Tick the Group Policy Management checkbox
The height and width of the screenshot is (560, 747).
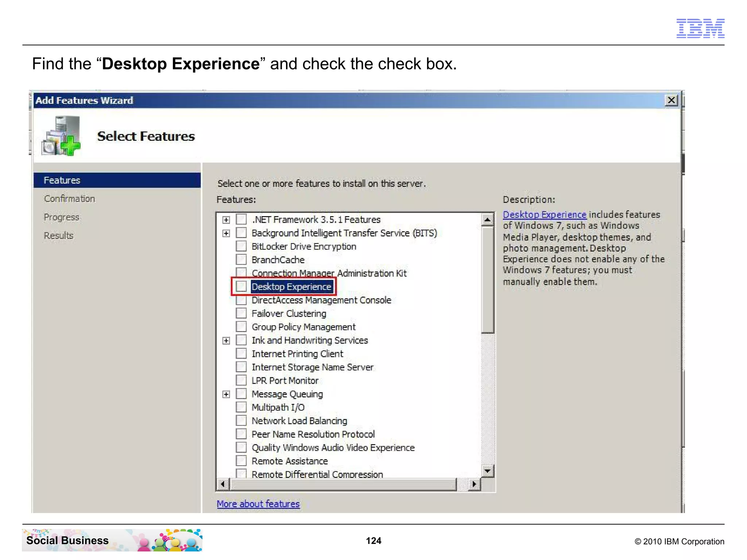241,327
